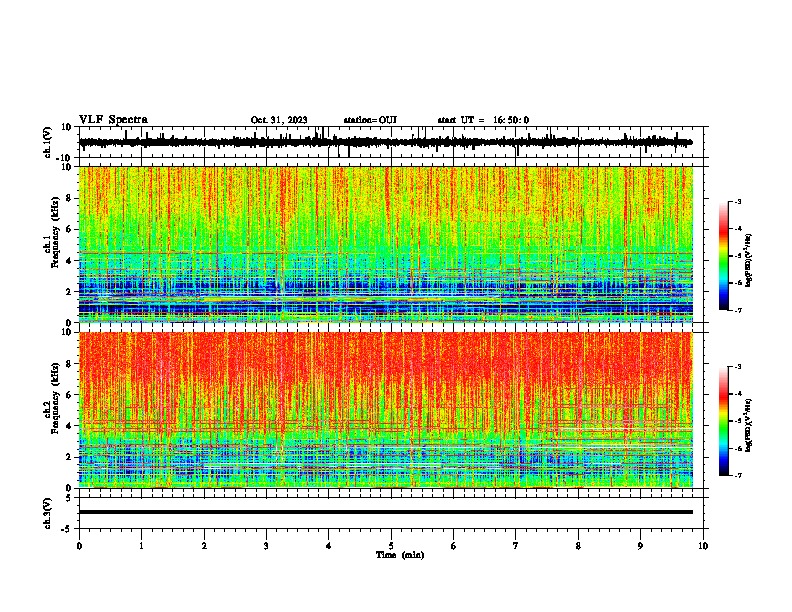
Task: Click the "8" kHz tick on ch.1 spectrogram axis
Action: pyautogui.click(x=69, y=198)
